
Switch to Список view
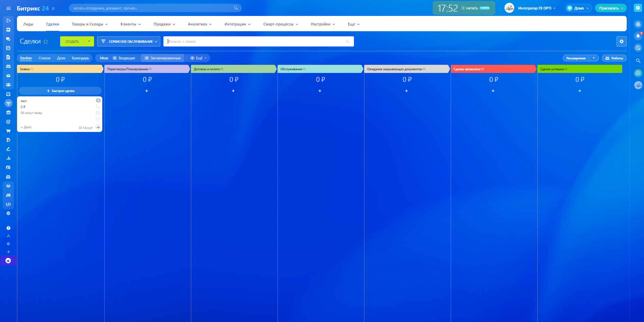pyautogui.click(x=44, y=58)
